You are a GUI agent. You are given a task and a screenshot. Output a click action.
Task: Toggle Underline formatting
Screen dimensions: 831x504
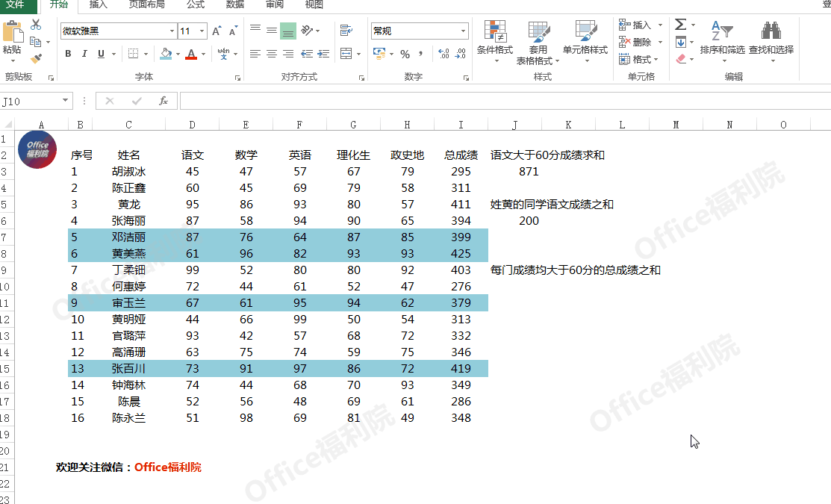click(101, 54)
